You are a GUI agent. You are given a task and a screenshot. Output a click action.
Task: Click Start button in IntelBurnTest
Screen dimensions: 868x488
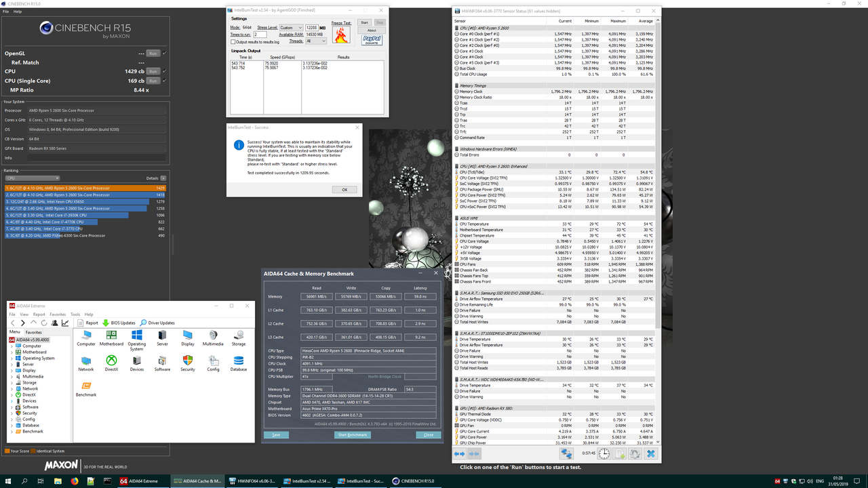[364, 22]
